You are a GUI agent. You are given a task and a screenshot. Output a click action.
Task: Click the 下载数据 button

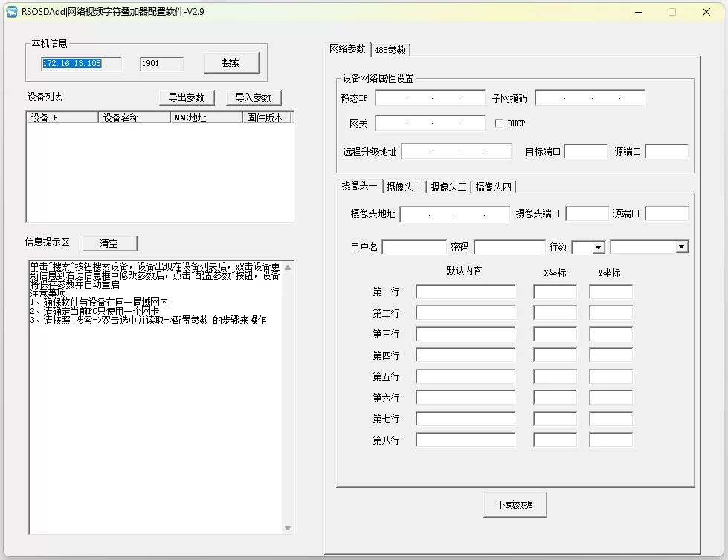click(515, 503)
